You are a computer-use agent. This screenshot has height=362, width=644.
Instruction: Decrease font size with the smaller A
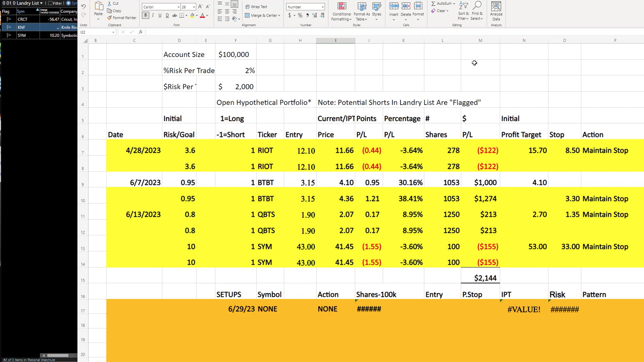tap(208, 7)
